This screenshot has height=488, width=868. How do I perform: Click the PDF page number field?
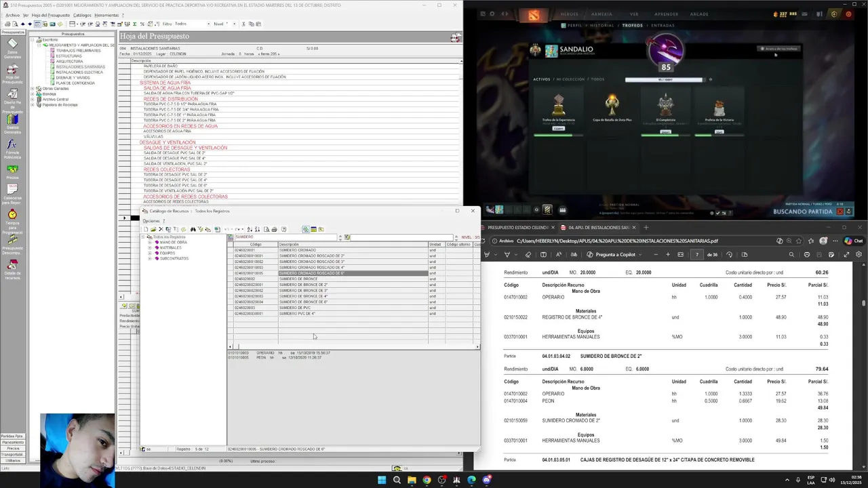click(696, 254)
